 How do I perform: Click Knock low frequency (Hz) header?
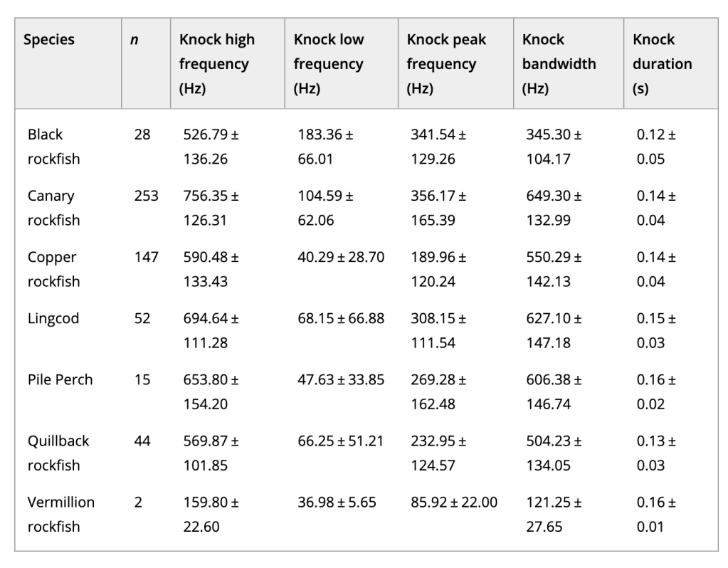click(328, 64)
